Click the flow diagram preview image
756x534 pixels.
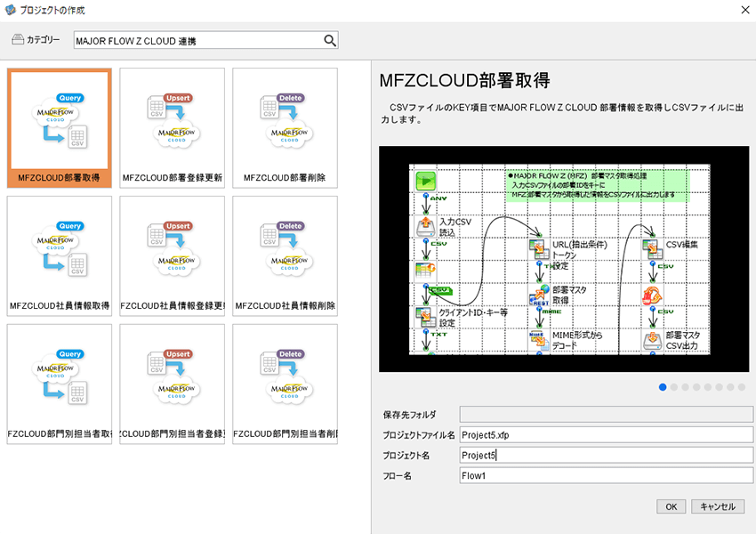[564, 259]
